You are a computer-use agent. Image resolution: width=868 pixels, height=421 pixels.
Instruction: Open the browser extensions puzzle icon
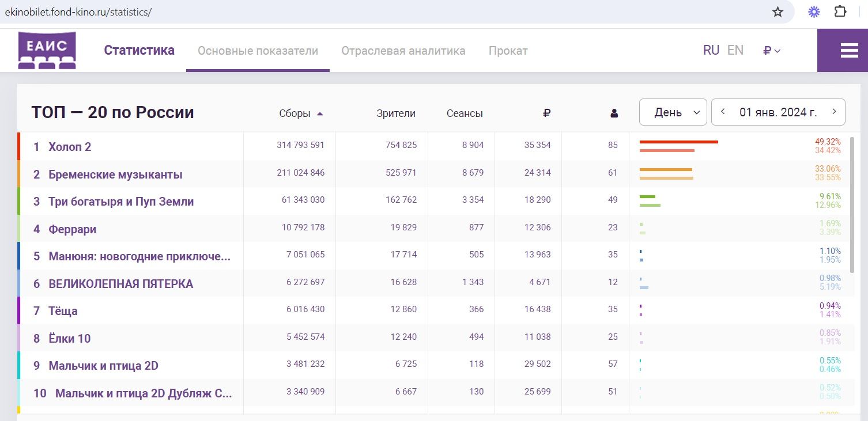pos(841,12)
